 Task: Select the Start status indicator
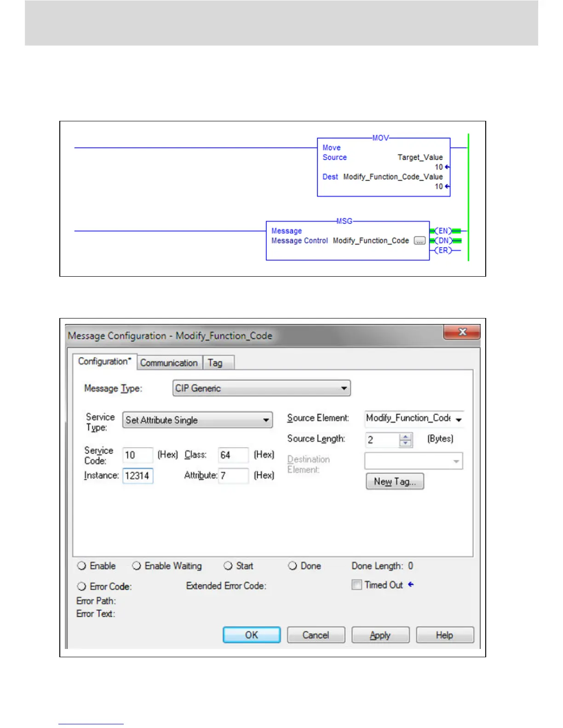click(228, 566)
